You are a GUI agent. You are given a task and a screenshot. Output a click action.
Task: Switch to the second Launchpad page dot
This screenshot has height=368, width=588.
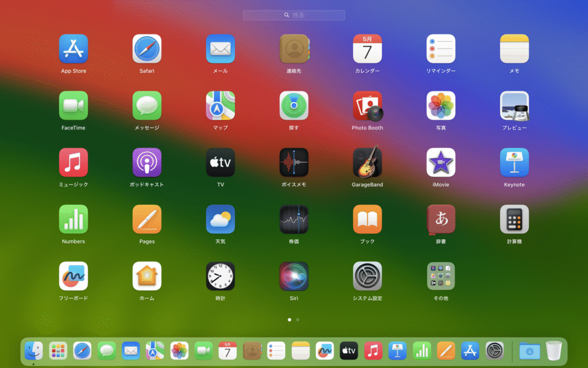298,320
